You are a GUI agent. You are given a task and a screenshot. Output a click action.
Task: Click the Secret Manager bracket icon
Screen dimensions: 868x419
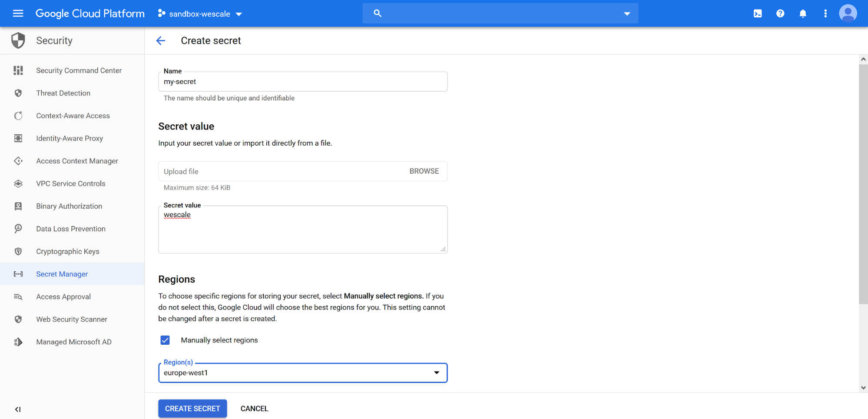tap(18, 274)
